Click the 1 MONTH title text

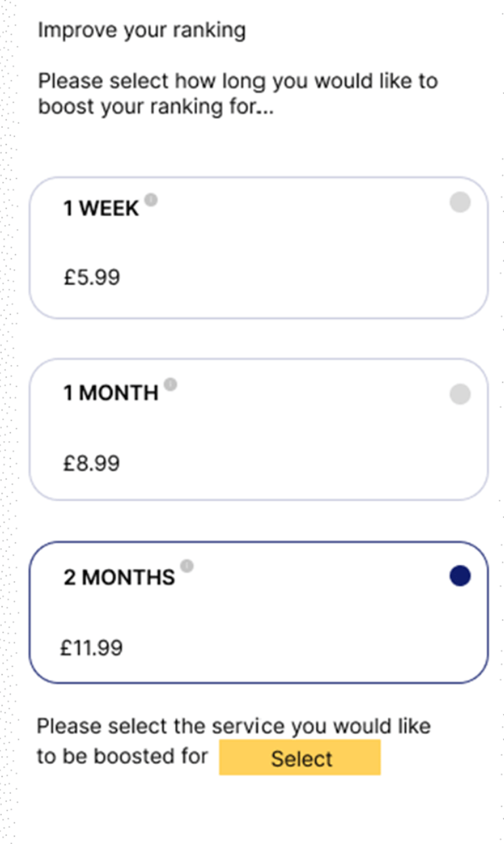pyautogui.click(x=111, y=393)
